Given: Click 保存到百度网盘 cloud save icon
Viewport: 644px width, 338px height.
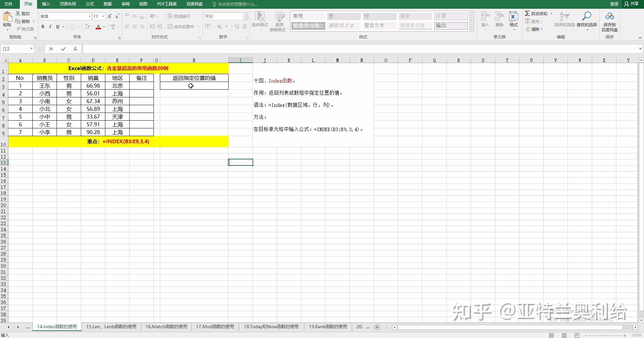Looking at the screenshot, I should 609,21.
